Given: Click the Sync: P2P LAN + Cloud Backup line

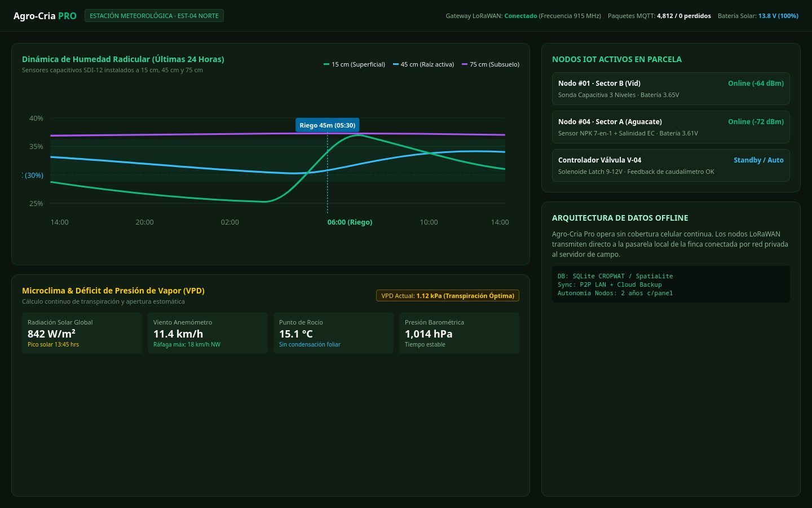Looking at the screenshot, I should click(x=610, y=284).
